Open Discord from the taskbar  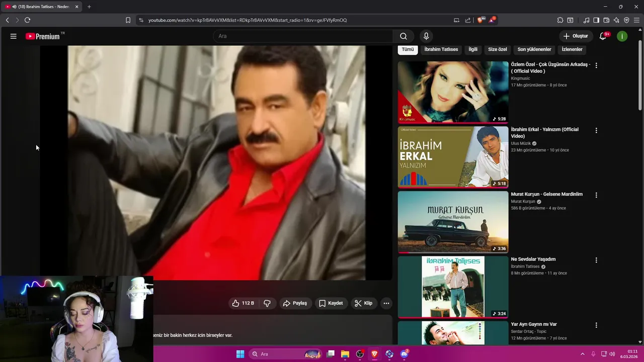(404, 354)
